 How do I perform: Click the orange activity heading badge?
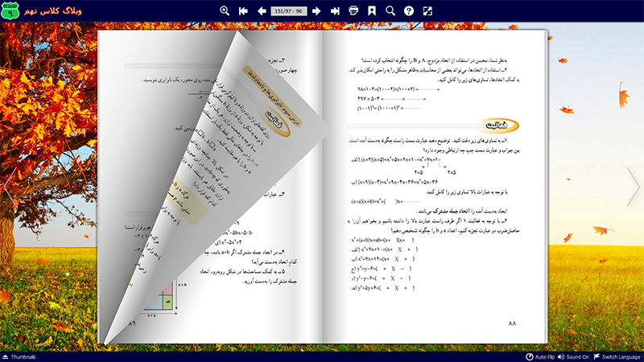click(x=498, y=125)
